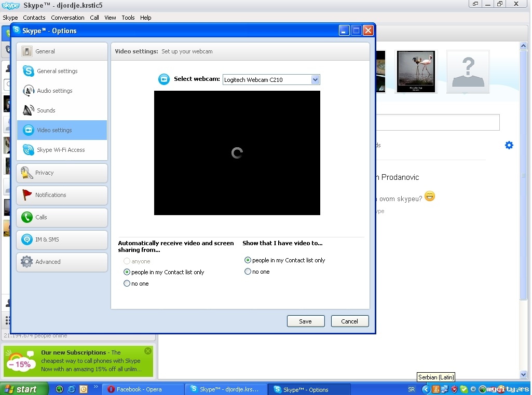
Task: Open Skype Wi-Fi Access icon
Action: click(29, 150)
